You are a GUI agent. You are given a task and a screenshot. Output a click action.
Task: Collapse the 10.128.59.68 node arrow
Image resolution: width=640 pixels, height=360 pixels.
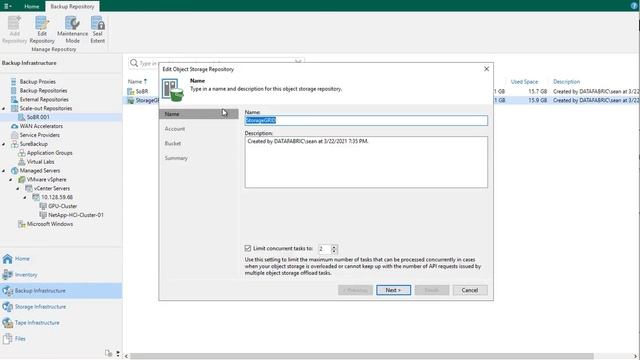pyautogui.click(x=25, y=198)
